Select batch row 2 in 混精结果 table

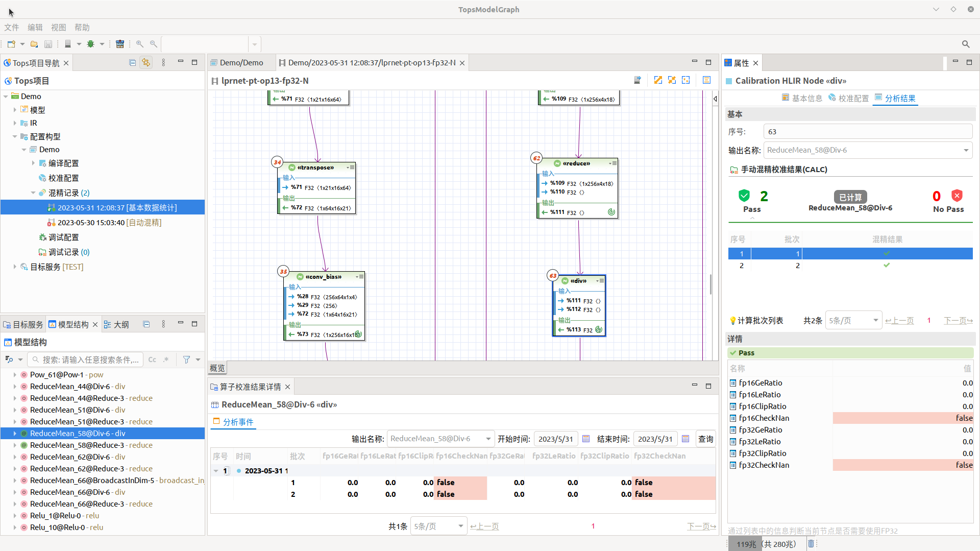[850, 266]
